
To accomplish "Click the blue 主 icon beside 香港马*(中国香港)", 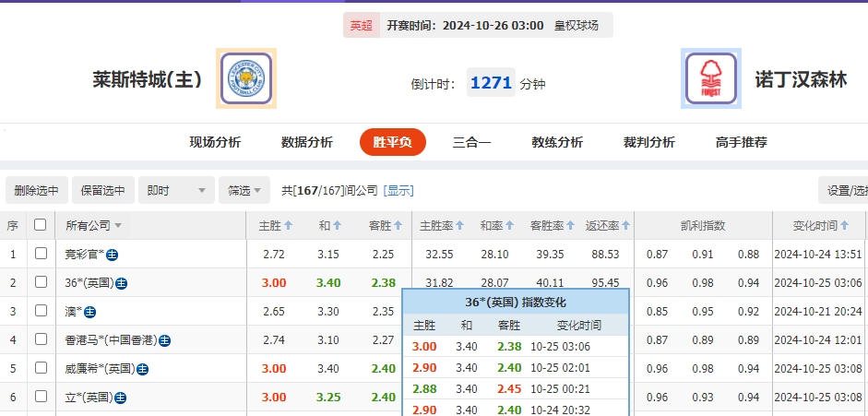I will [x=164, y=340].
